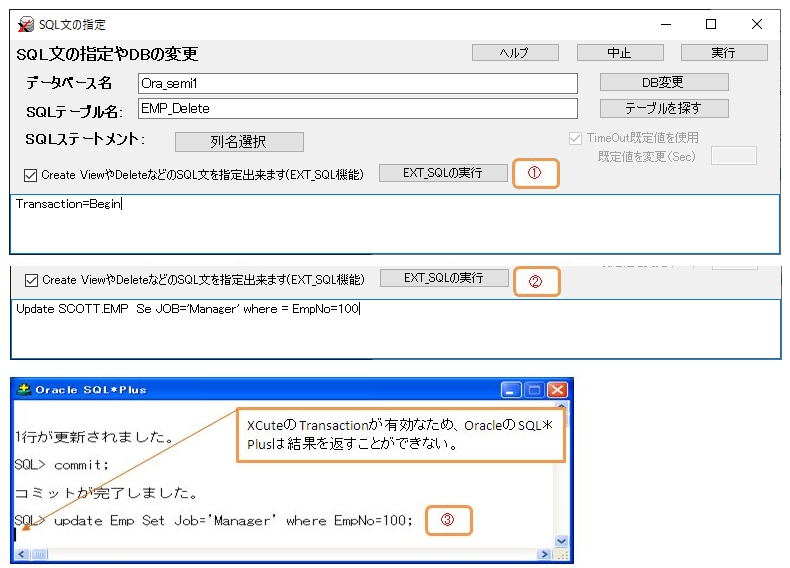The image size is (790, 568).
Task: Click the SQL*Plus horizontal scrollbar thumb
Action: [x=39, y=554]
